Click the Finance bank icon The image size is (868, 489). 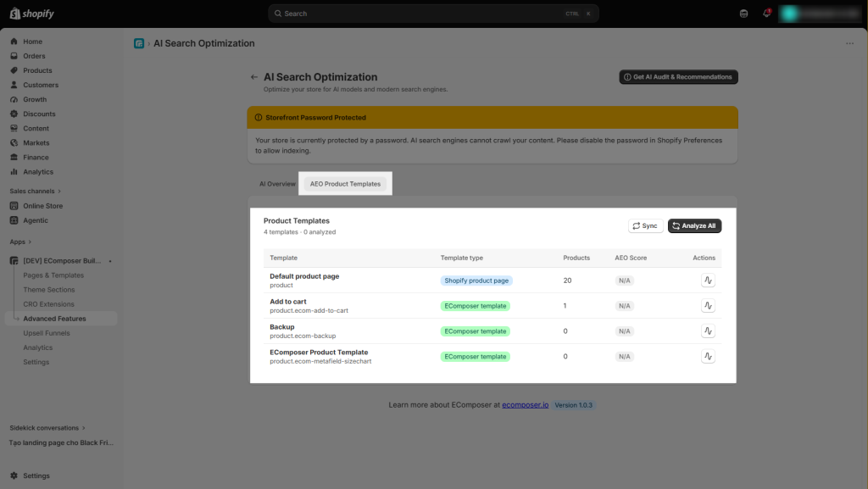(x=14, y=157)
